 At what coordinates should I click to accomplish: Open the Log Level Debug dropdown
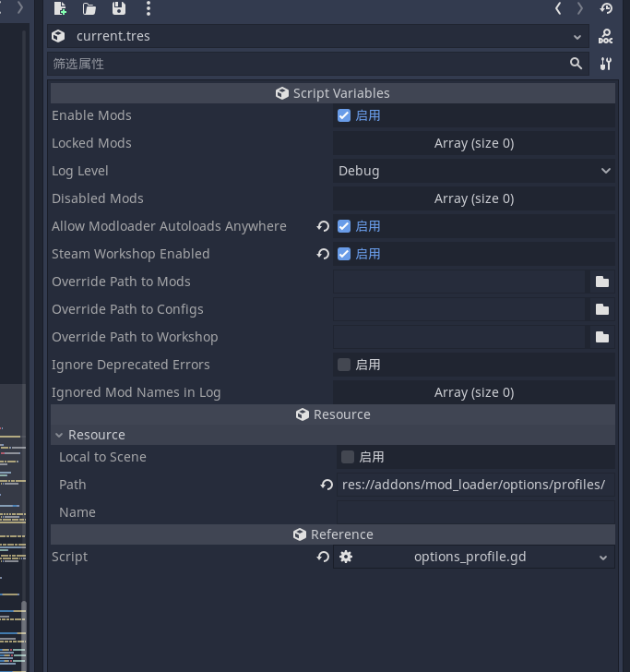(474, 171)
